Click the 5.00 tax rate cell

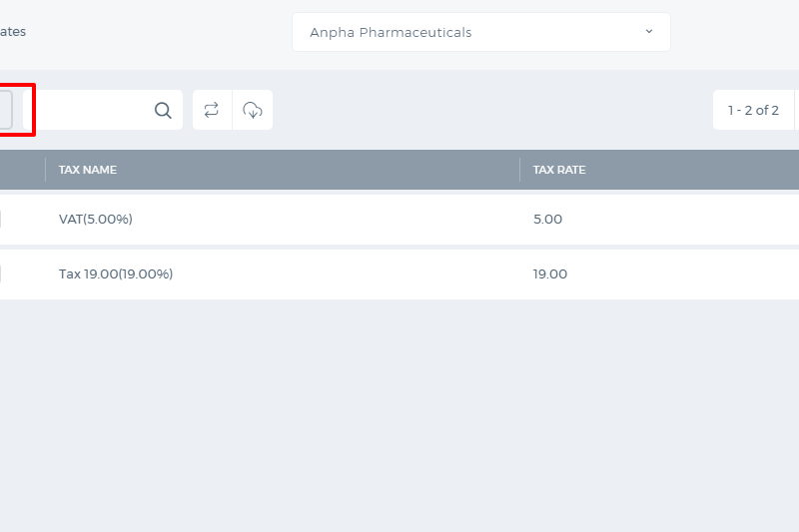(x=547, y=219)
